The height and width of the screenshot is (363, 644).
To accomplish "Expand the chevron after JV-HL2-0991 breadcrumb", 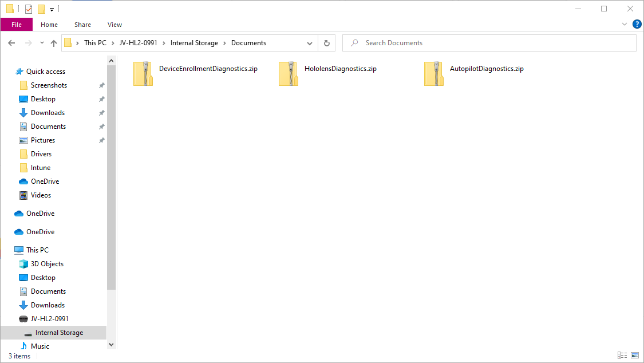I will [164, 43].
